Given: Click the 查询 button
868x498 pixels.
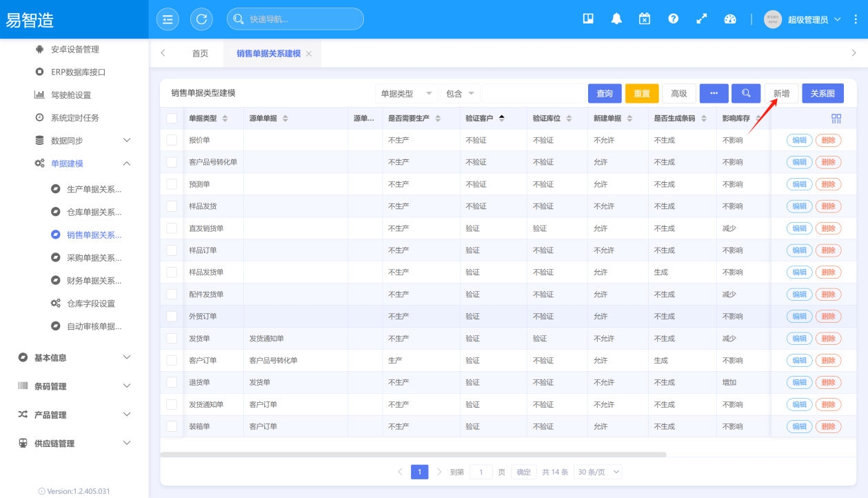Looking at the screenshot, I should (x=605, y=94).
